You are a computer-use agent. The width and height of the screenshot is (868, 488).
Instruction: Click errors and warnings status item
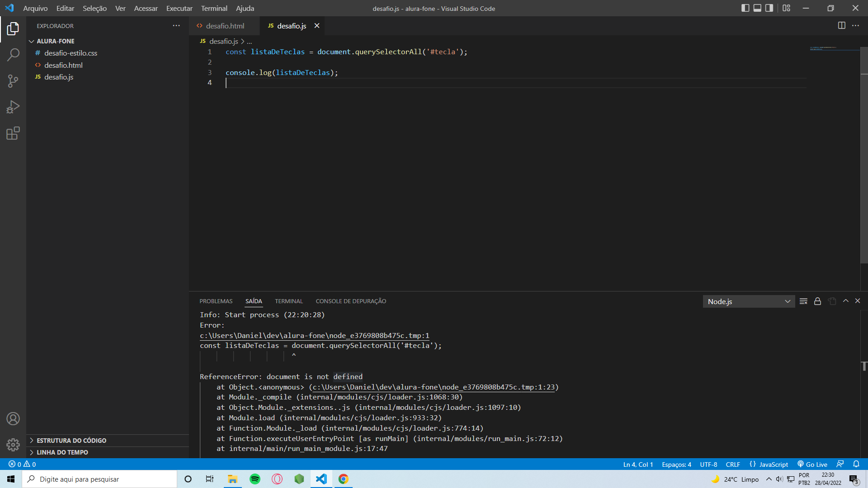tap(22, 465)
